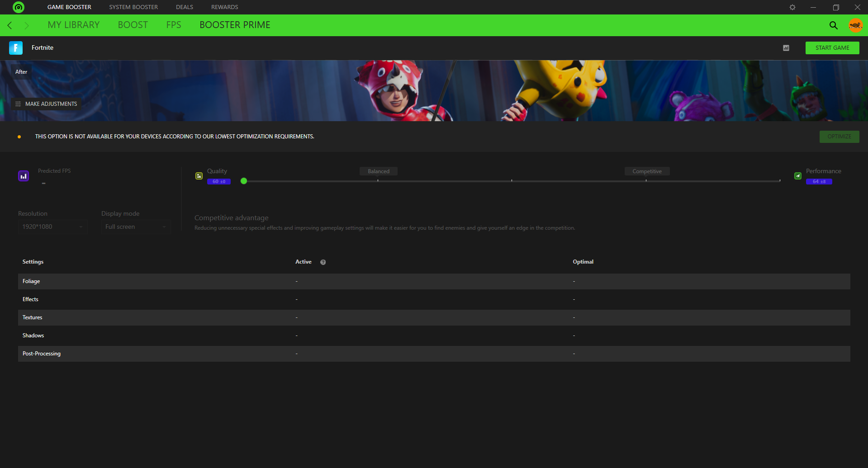Viewport: 868px width, 468px height.
Task: Go back with the left arrow
Action: click(x=10, y=25)
